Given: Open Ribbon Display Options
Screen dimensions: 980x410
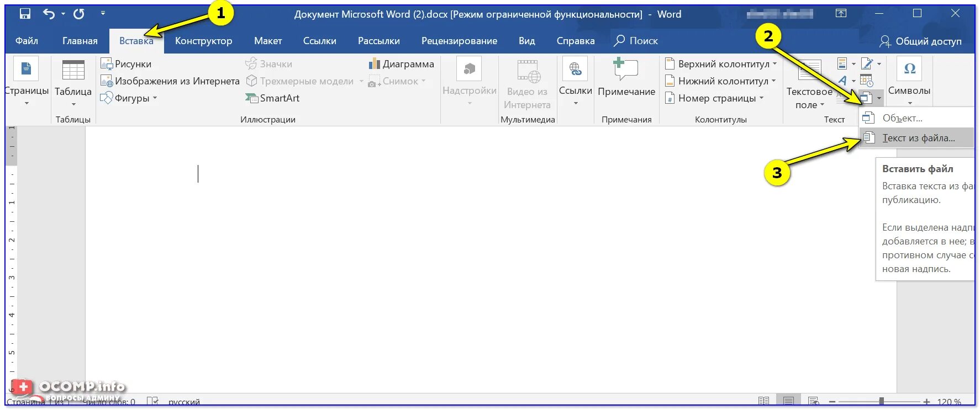Looking at the screenshot, I should tap(841, 13).
